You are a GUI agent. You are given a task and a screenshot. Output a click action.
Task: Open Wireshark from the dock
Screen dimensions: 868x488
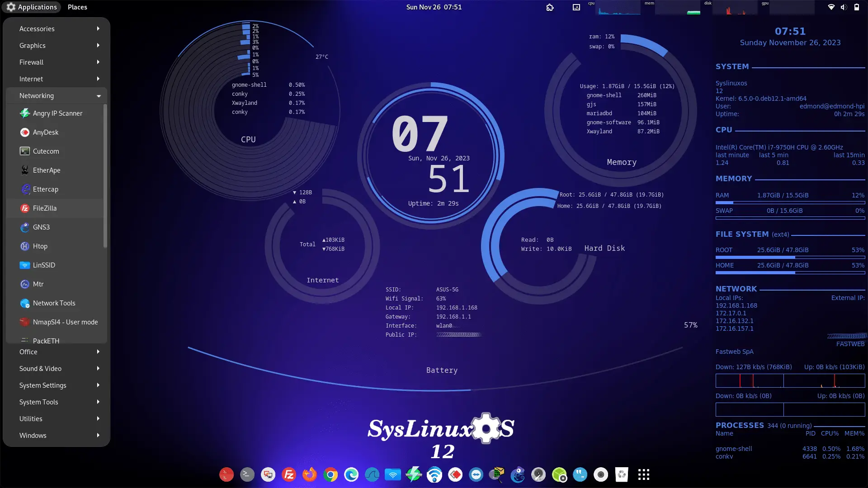coord(372,474)
